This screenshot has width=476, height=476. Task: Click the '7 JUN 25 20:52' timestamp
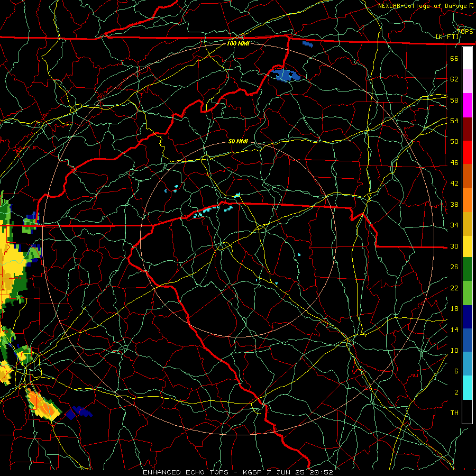tap(300, 472)
